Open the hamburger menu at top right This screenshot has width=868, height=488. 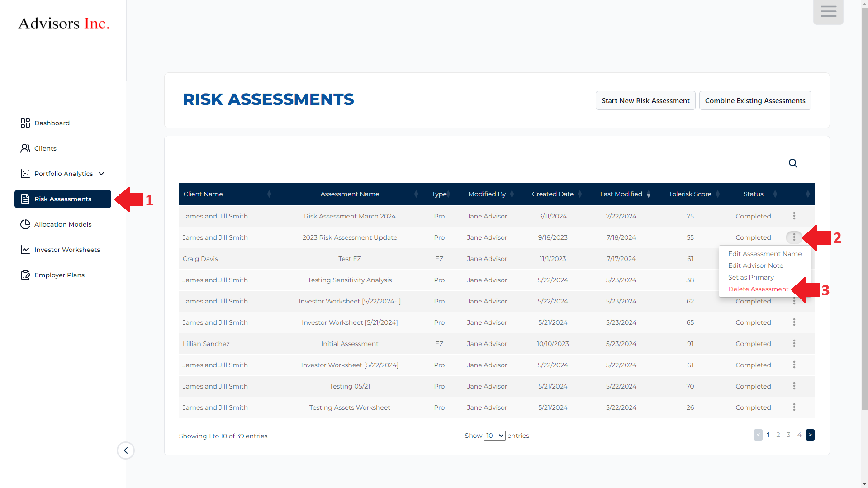coord(828,12)
